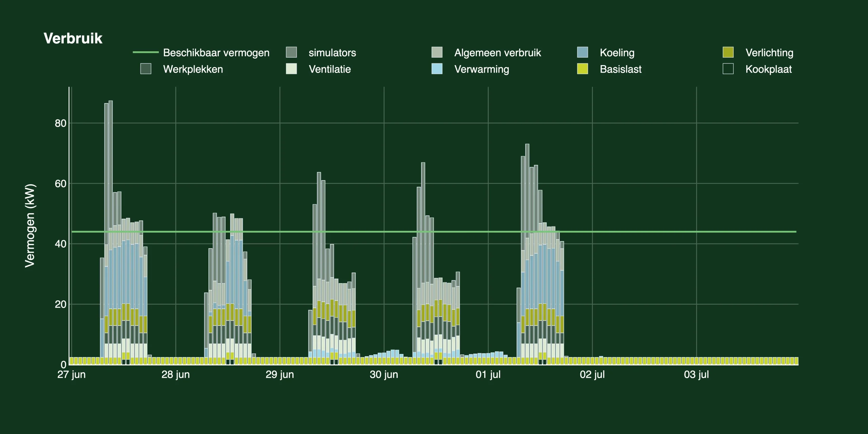The width and height of the screenshot is (868, 434).
Task: Click the 27 jun x-axis label
Action: (x=72, y=374)
